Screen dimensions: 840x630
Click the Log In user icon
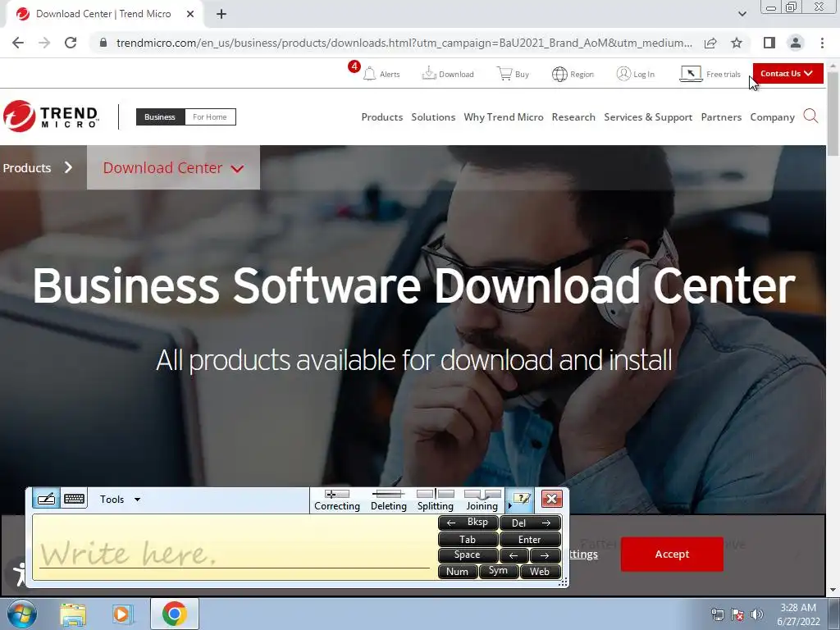click(x=623, y=73)
